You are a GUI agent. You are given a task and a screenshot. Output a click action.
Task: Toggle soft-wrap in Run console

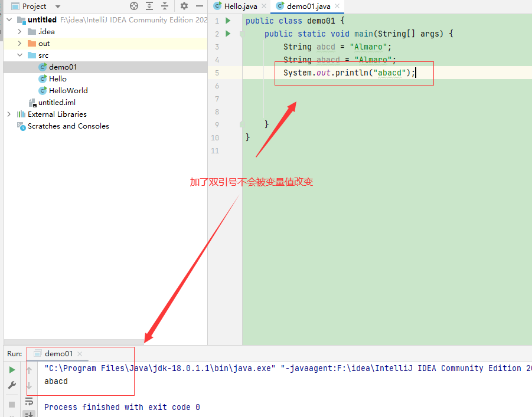click(29, 402)
